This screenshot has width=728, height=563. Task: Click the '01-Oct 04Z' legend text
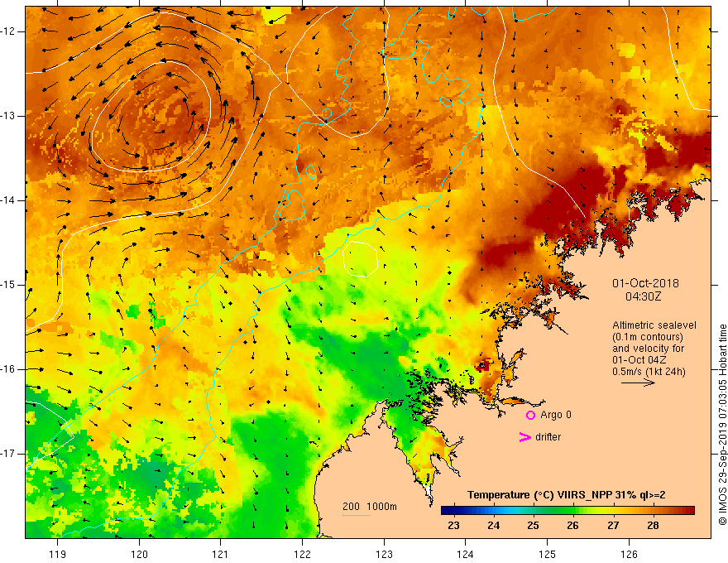pyautogui.click(x=639, y=360)
